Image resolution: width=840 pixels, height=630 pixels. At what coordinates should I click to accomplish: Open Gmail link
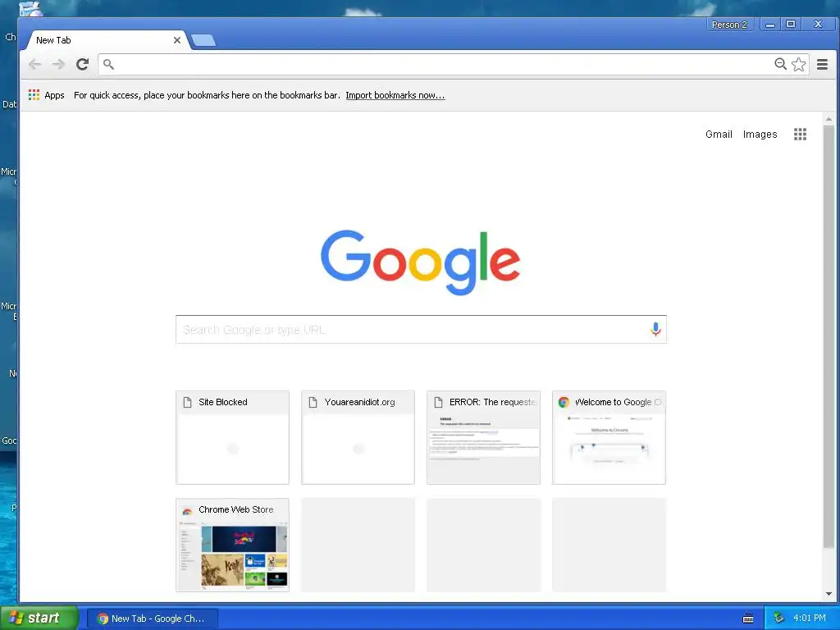[719, 135]
